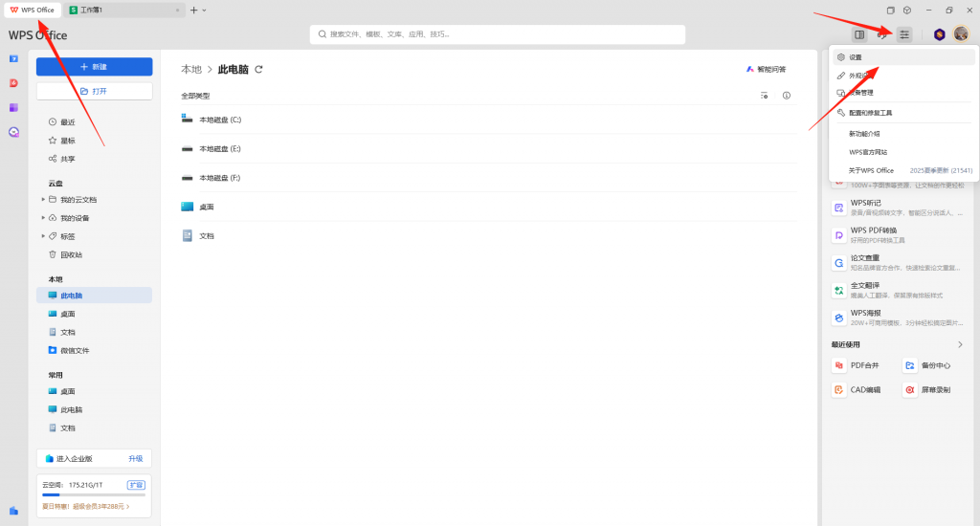Click the 升级 link for enterprise version
Viewport: 980px width, 526px height.
point(136,459)
